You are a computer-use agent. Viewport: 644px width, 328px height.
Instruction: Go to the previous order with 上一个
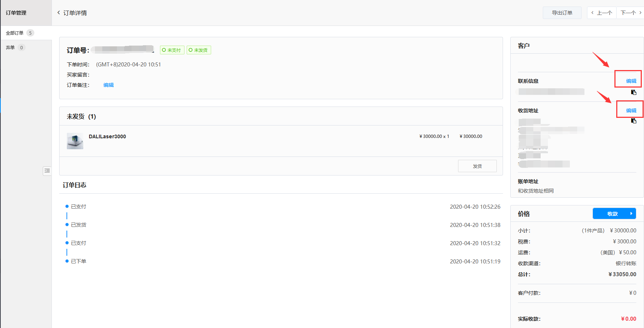click(x=602, y=13)
